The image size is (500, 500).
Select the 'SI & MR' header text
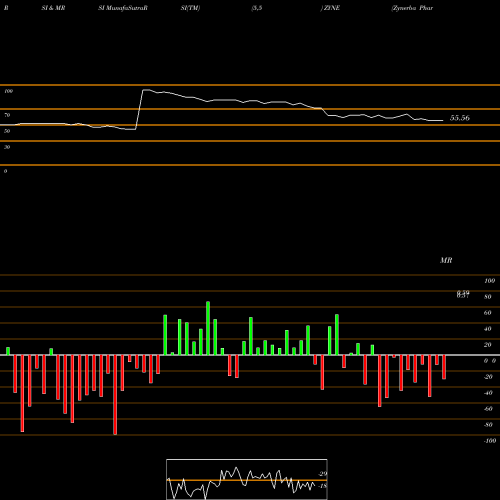(x=53, y=8)
